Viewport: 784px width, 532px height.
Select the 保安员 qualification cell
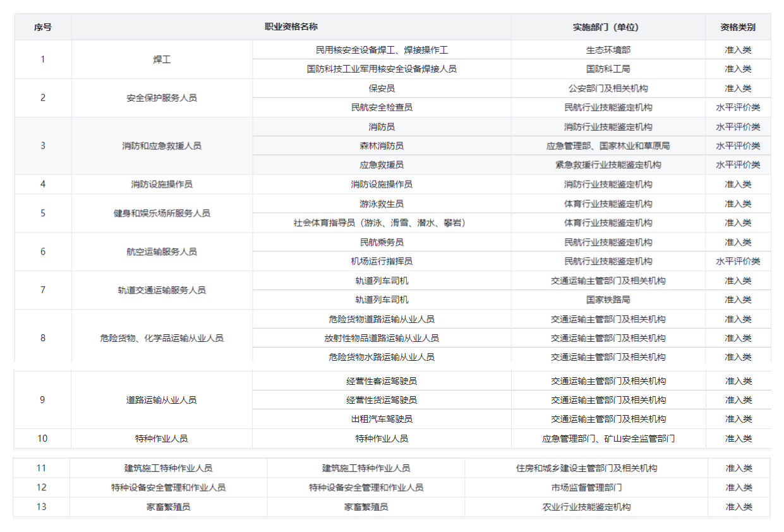coord(382,88)
